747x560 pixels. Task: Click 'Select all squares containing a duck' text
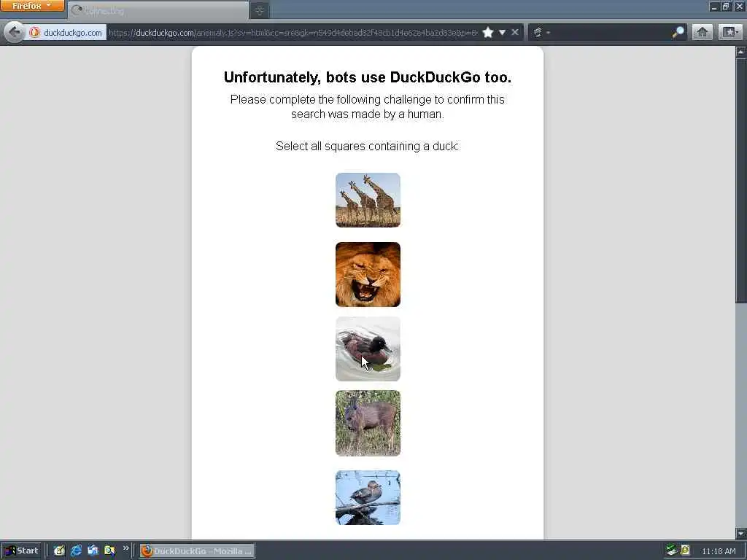point(368,146)
